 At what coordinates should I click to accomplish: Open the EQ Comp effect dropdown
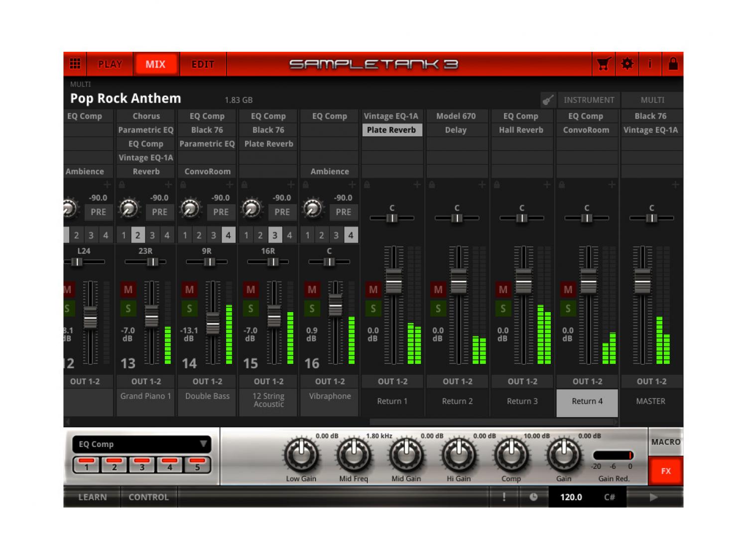pos(142,444)
